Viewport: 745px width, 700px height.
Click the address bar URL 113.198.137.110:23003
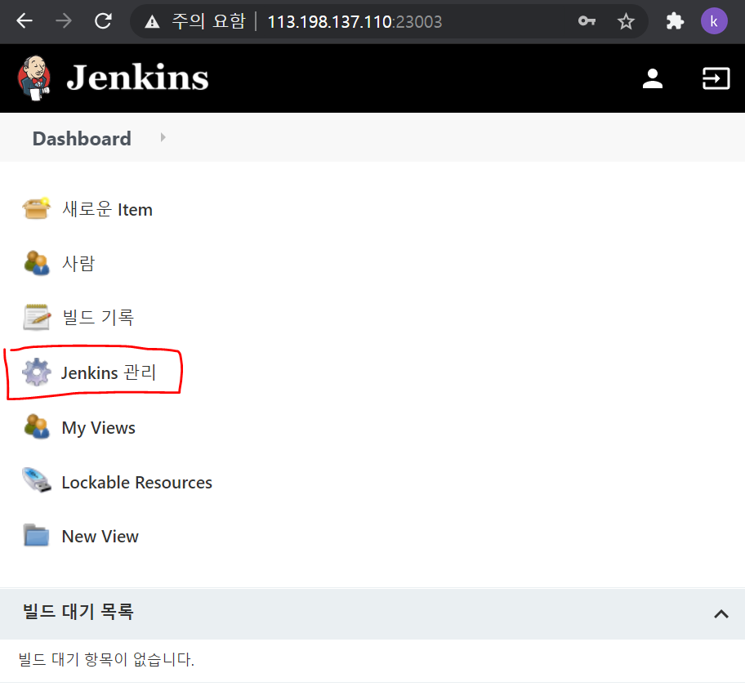[x=355, y=22]
